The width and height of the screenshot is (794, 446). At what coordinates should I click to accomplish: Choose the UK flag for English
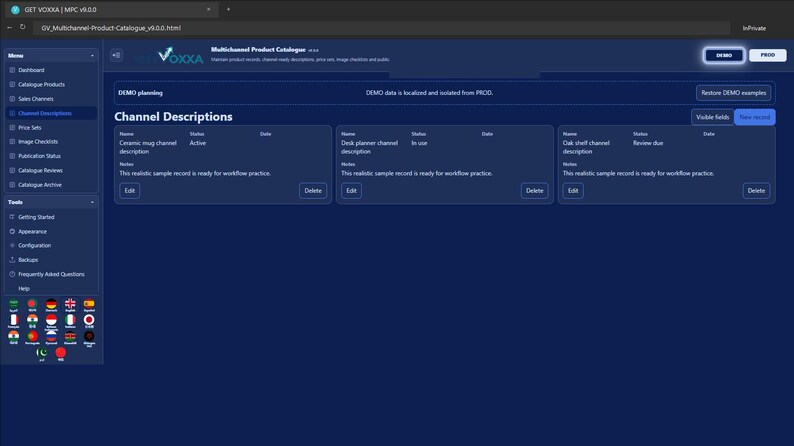pyautogui.click(x=70, y=305)
